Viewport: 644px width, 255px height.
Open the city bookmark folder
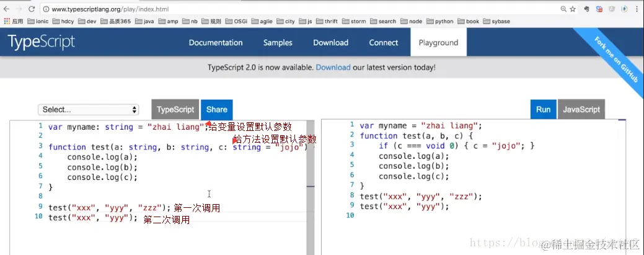[286, 21]
